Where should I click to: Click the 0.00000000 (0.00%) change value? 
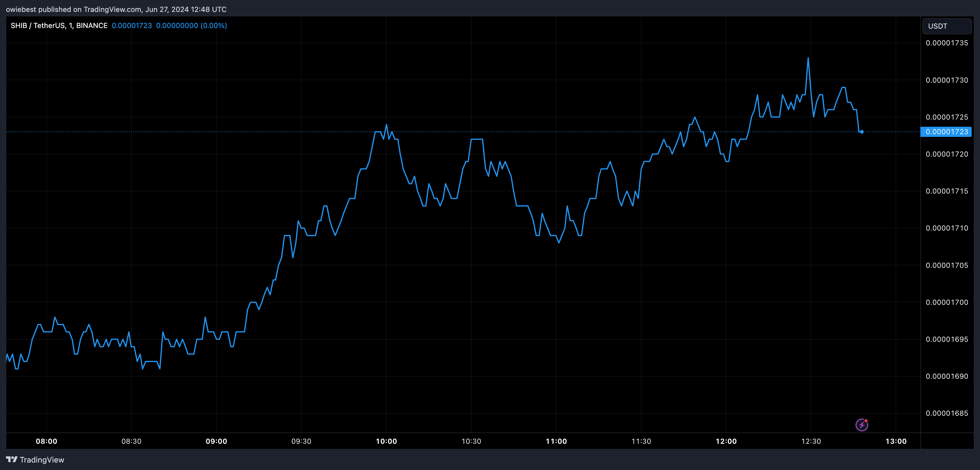click(x=191, y=25)
